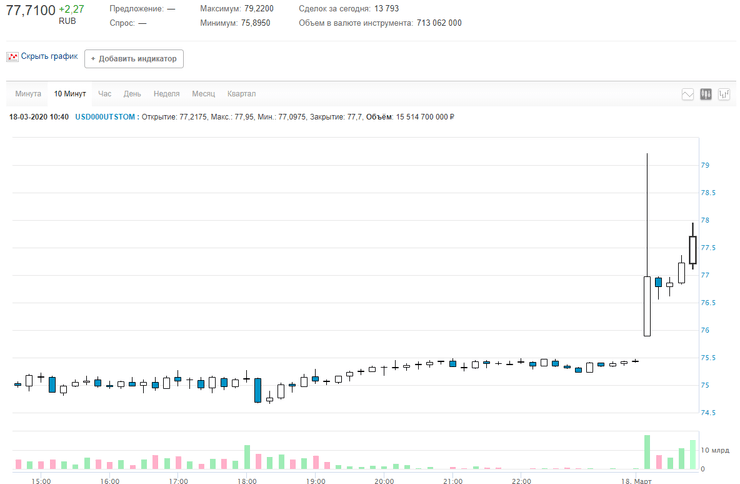Select the 10 Минут interval tab

click(70, 94)
